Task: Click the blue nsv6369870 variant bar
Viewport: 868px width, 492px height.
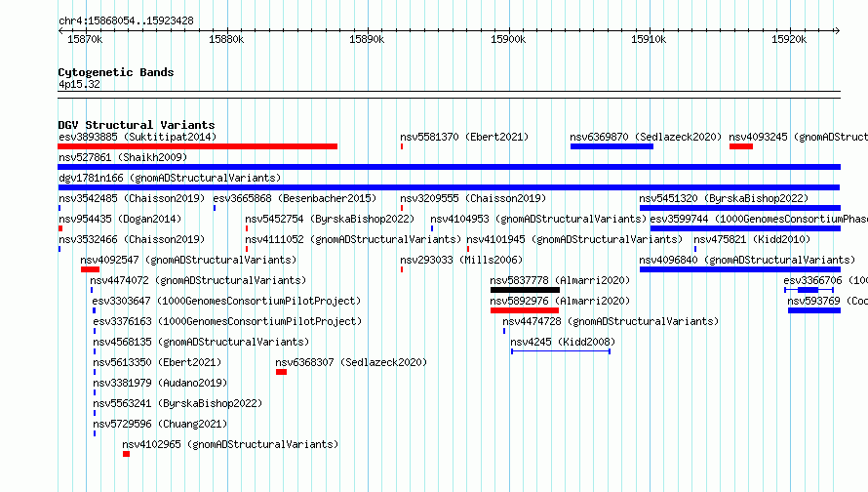Action: pyautogui.click(x=612, y=146)
